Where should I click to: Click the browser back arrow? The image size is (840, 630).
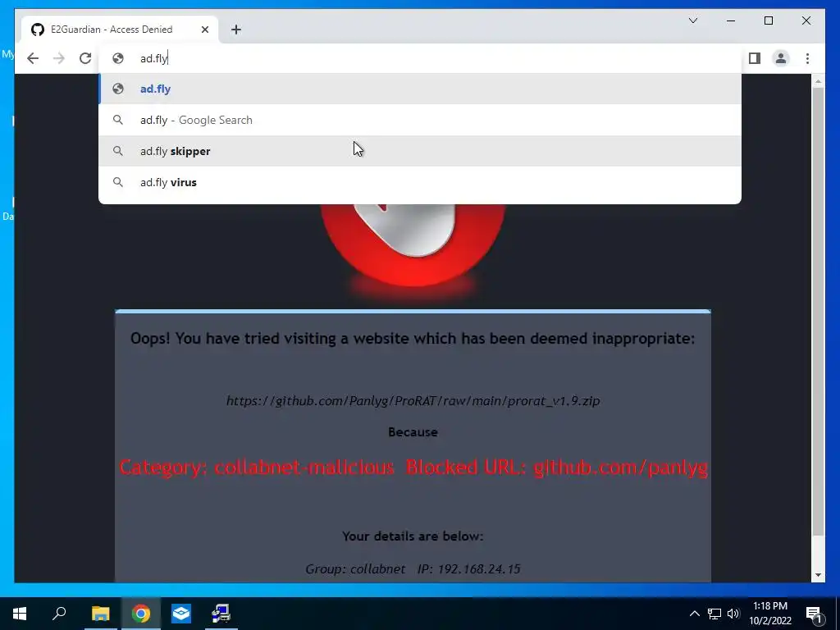(x=33, y=58)
